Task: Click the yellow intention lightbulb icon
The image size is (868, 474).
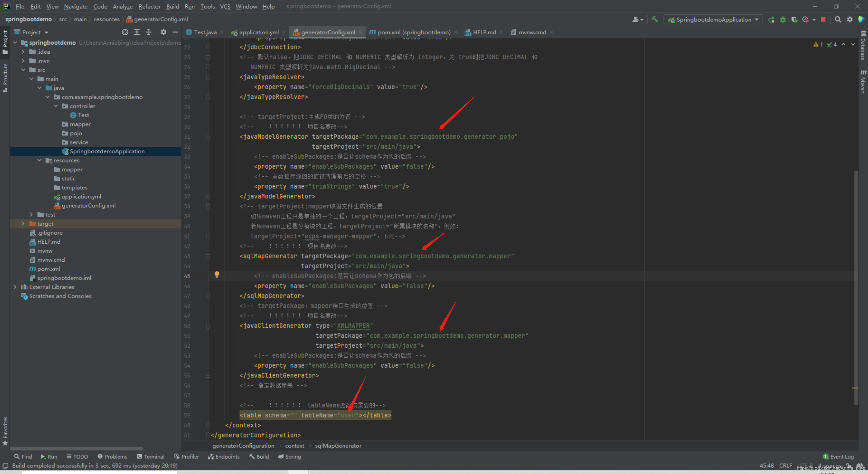Action: pyautogui.click(x=217, y=274)
